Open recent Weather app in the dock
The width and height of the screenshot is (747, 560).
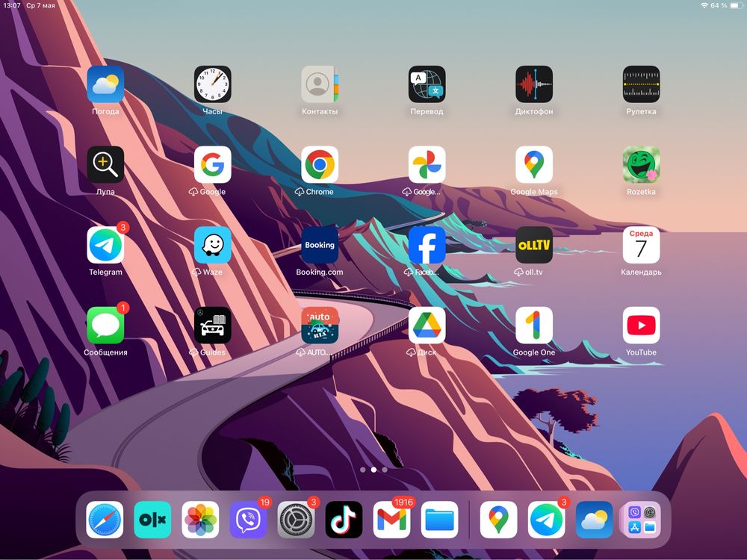[594, 520]
